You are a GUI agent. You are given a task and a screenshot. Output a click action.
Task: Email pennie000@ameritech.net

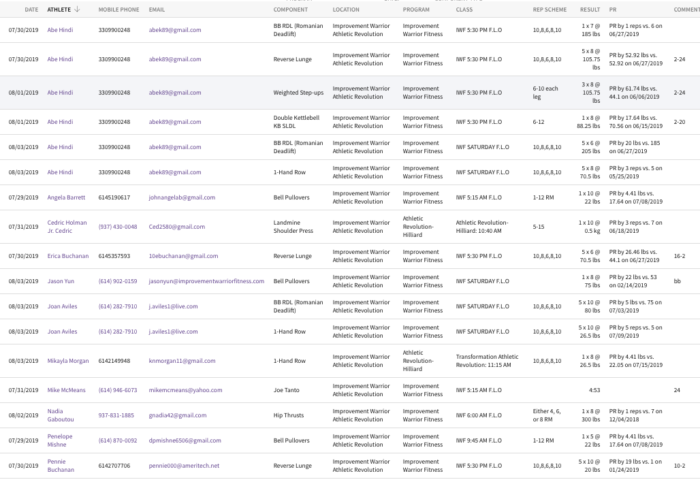(184, 465)
